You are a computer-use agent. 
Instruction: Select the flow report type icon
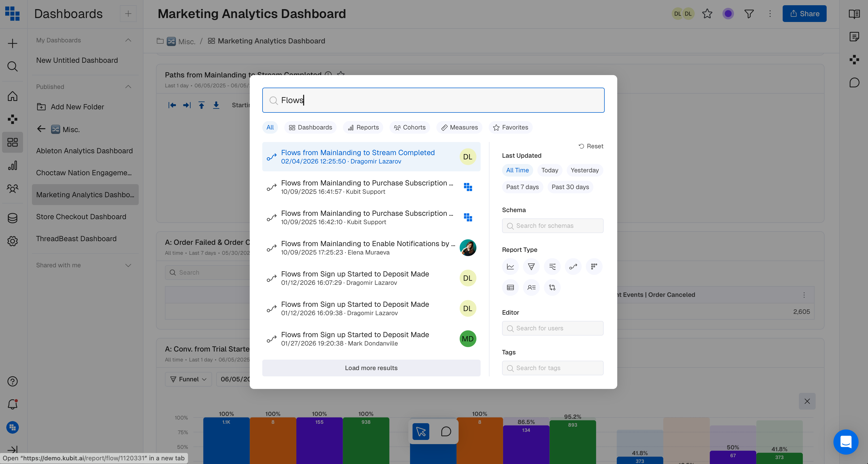pos(573,267)
